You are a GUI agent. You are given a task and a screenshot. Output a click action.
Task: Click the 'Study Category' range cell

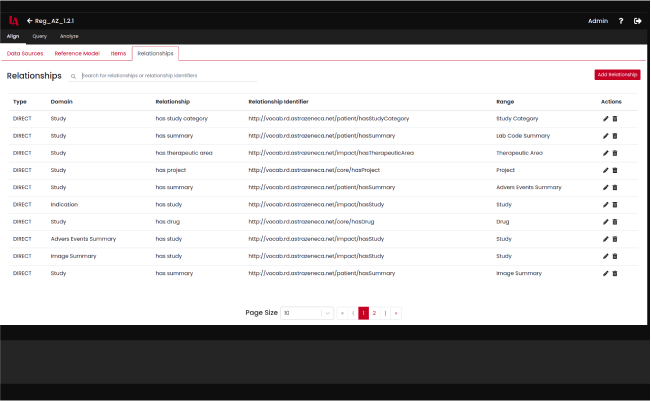click(x=517, y=119)
